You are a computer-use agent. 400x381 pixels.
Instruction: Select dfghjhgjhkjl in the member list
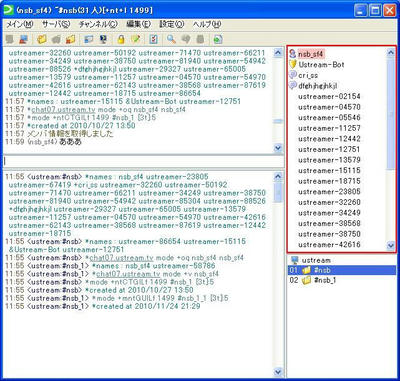(317, 86)
